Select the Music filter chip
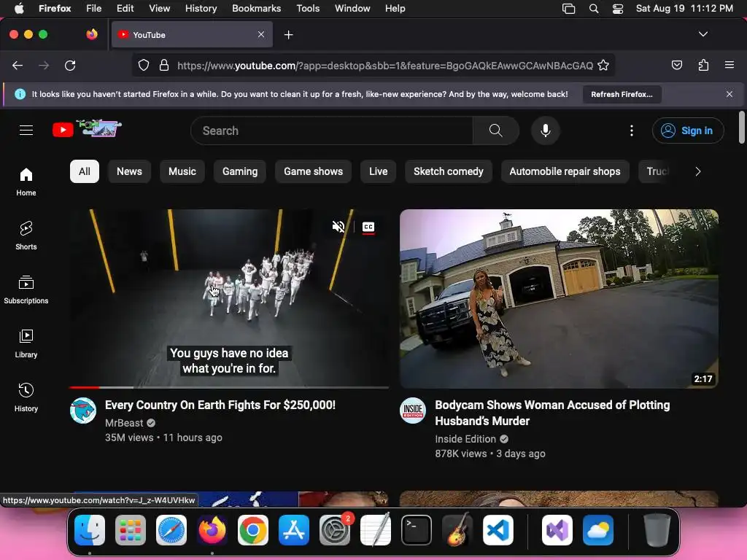 coord(182,171)
